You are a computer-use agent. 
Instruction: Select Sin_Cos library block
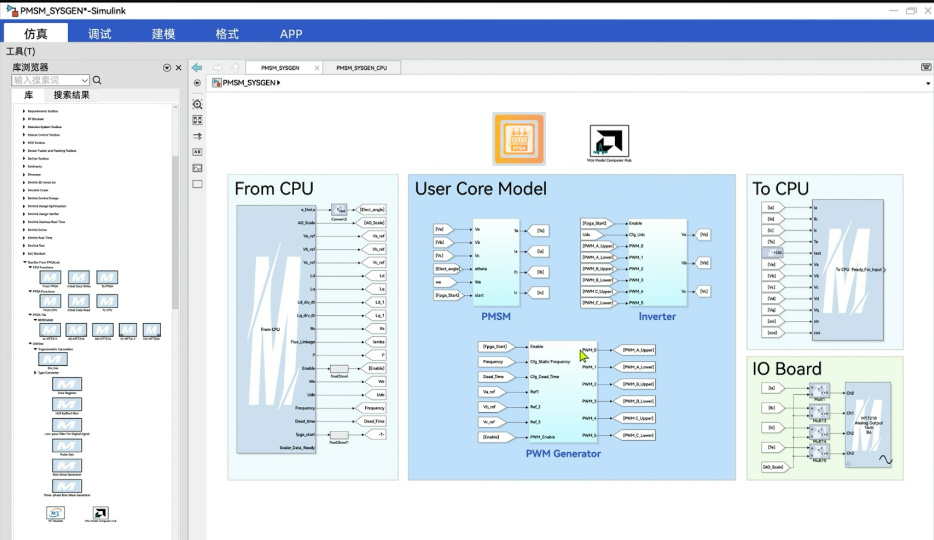pos(52,359)
